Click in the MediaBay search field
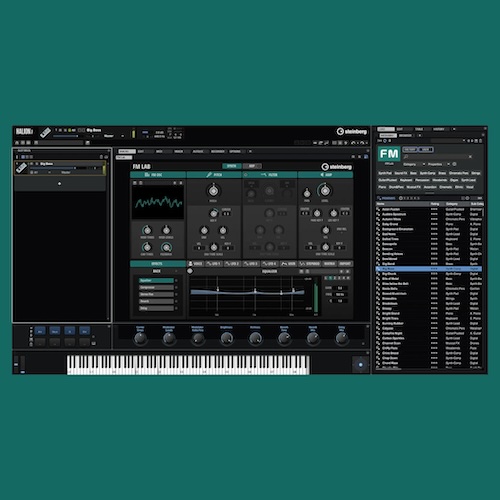Viewport: 500px width, 500px height. pos(437,157)
